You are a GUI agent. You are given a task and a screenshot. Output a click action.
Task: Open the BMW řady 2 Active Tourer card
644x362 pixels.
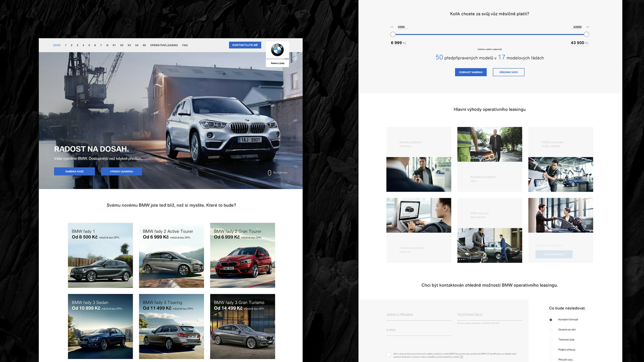tap(172, 255)
